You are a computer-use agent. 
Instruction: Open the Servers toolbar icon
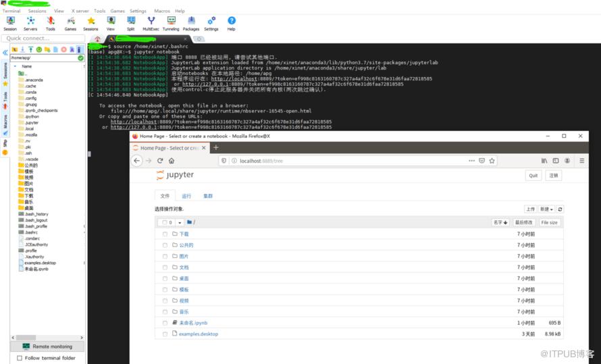[30, 24]
